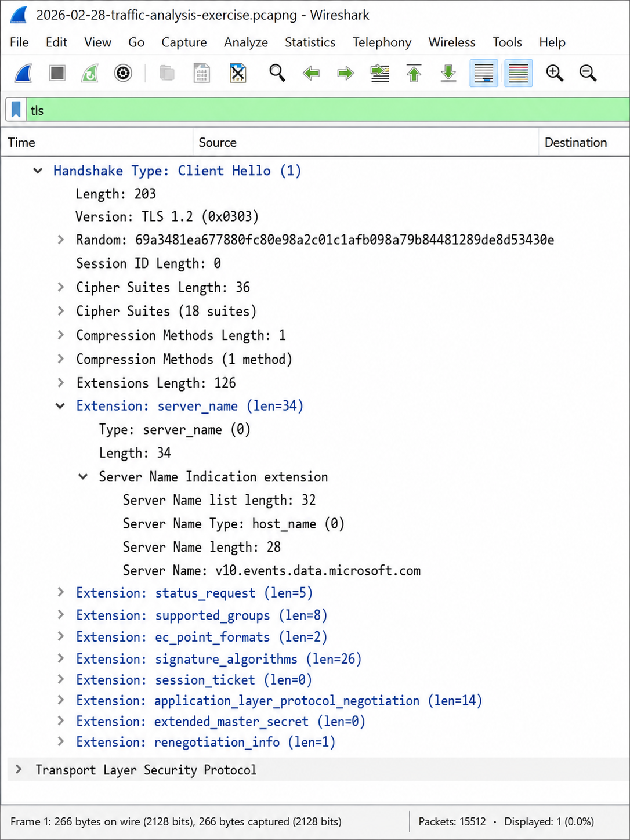Close this capture file icon
Screen dimensions: 630x840
click(x=238, y=74)
